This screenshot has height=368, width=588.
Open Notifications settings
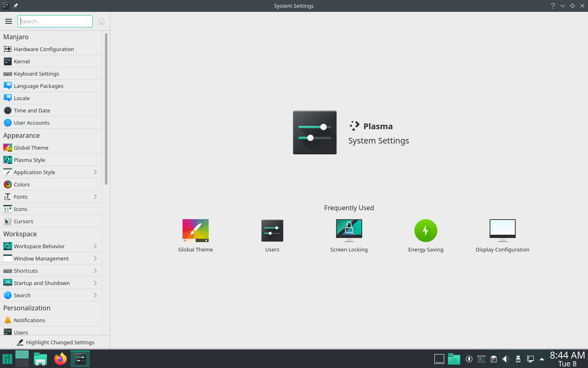coord(51,320)
